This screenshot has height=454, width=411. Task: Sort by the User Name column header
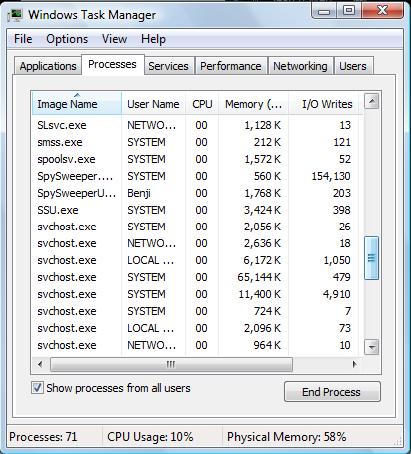point(153,104)
